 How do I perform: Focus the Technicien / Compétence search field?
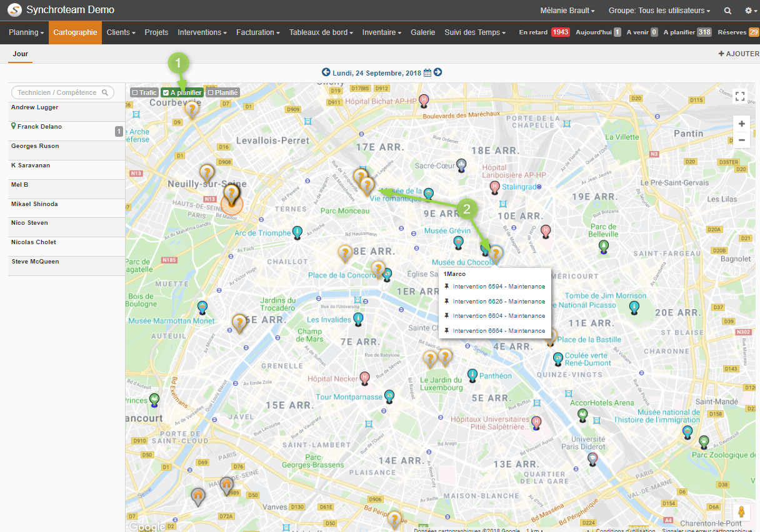click(x=62, y=92)
